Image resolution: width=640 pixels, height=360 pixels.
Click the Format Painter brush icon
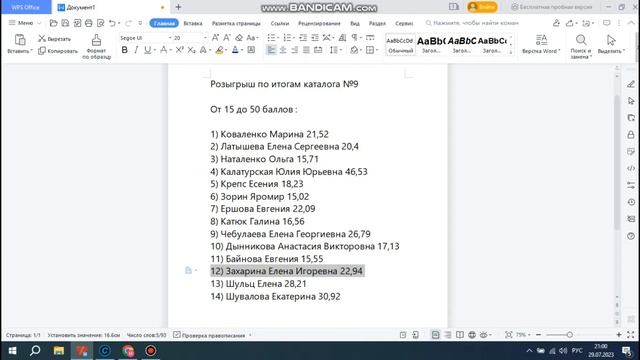[96, 40]
